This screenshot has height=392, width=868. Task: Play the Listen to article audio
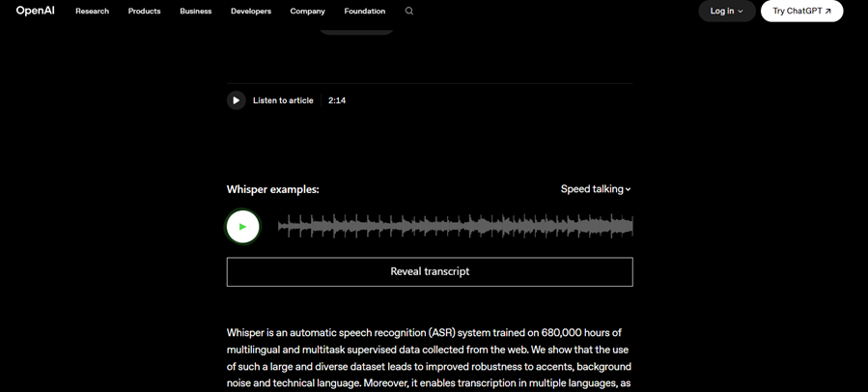point(236,100)
